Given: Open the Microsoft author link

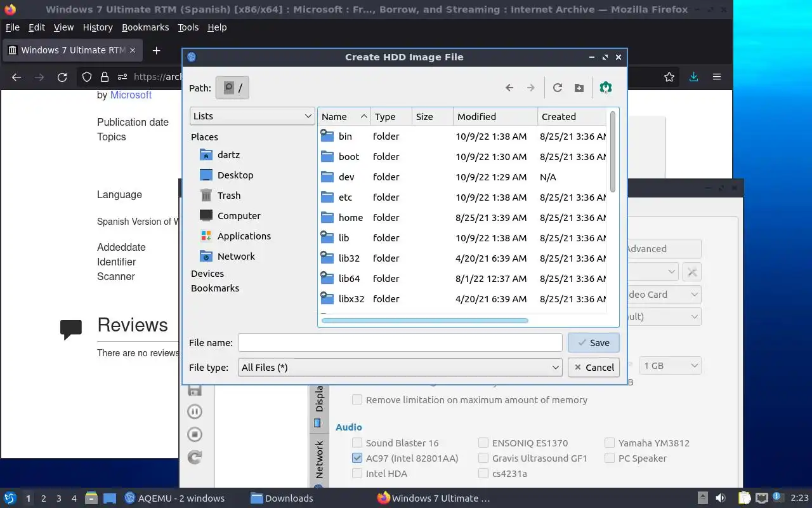Looking at the screenshot, I should 131,95.
